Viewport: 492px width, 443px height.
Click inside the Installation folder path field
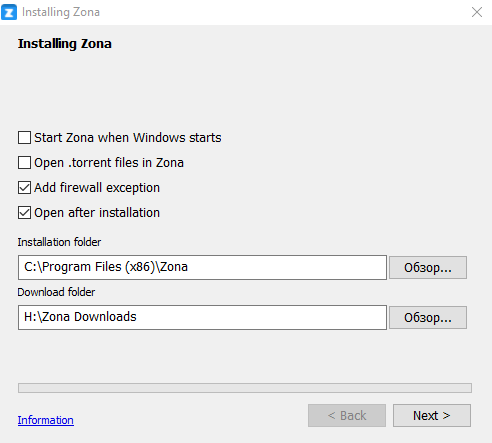pos(202,267)
